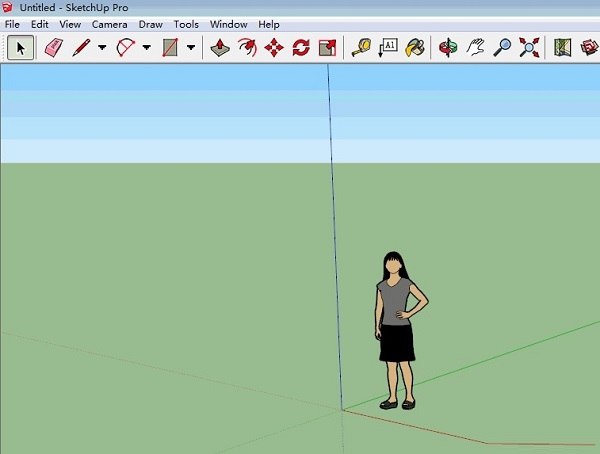600x454 pixels.
Task: Choose the pink Eraser tool
Action: 54,47
